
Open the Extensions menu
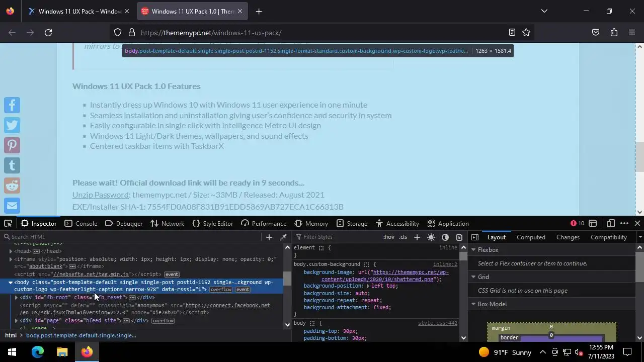pos(614,33)
